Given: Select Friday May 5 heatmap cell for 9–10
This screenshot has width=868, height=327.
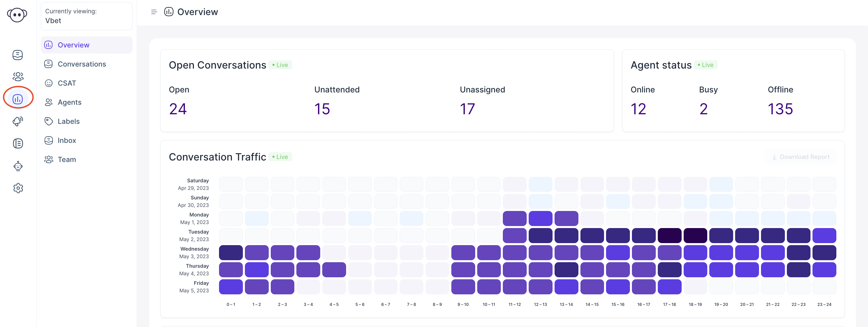Looking at the screenshot, I should 463,287.
